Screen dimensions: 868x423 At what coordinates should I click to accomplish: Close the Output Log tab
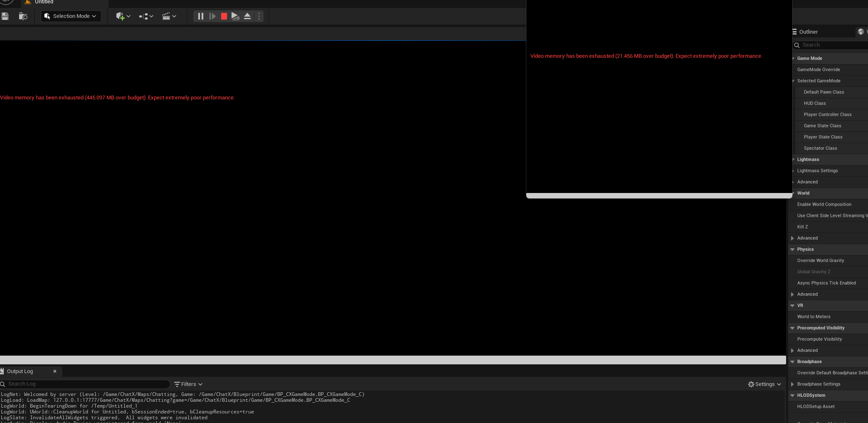click(x=55, y=371)
